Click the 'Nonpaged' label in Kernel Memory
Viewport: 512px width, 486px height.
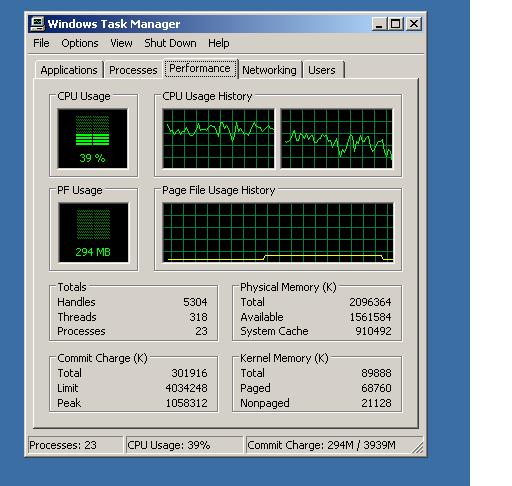[265, 403]
